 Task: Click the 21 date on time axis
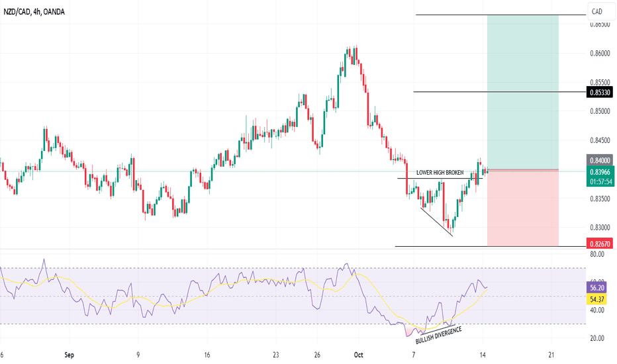[551, 355]
